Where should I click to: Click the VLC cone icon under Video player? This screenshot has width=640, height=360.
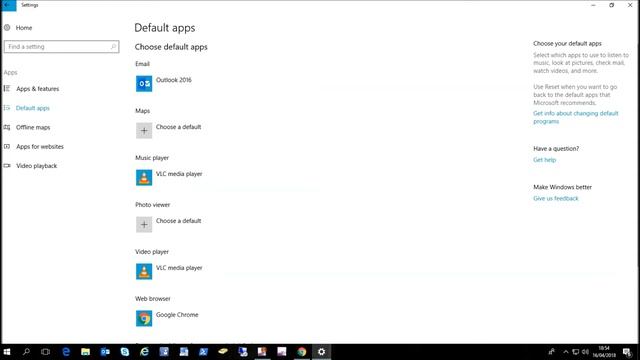(x=144, y=271)
